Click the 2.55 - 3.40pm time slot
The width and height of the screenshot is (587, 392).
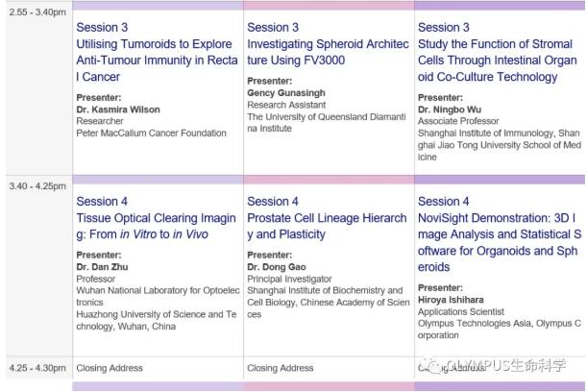[x=37, y=12]
